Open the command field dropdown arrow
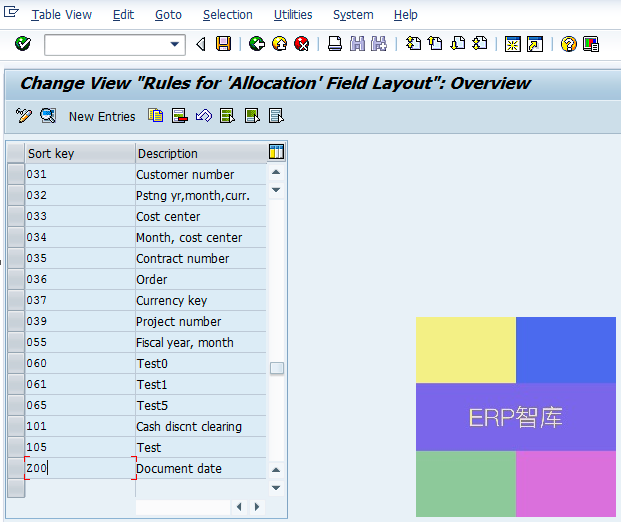The image size is (621, 522). pos(175,44)
